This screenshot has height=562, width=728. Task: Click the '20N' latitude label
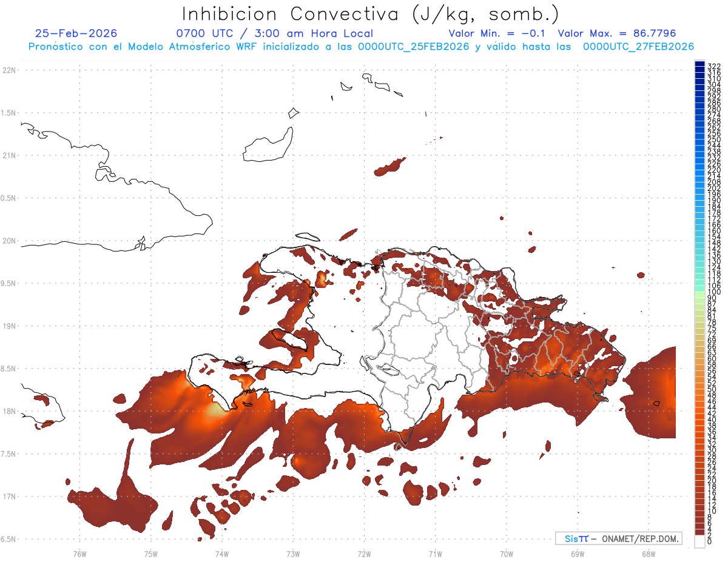(9, 241)
